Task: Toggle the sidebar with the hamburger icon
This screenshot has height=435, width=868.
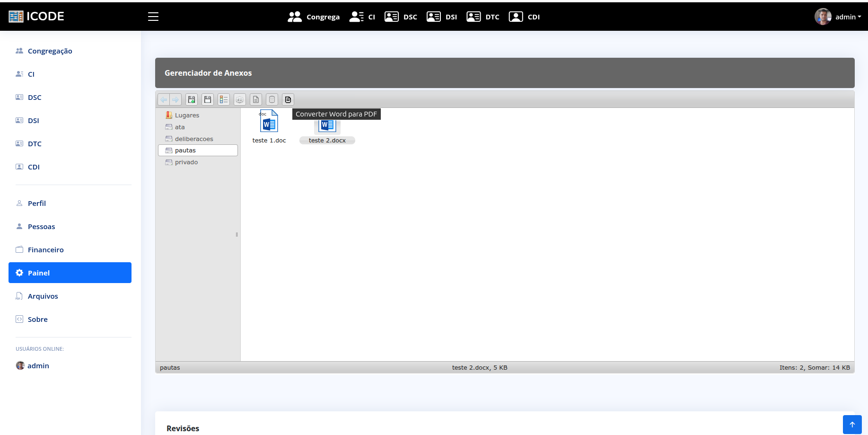Action: point(153,17)
